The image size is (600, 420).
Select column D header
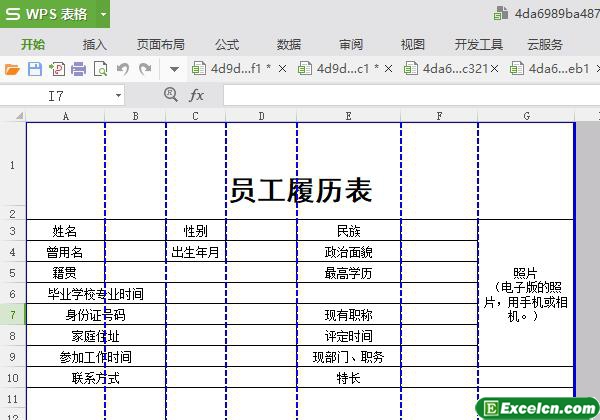(x=261, y=116)
